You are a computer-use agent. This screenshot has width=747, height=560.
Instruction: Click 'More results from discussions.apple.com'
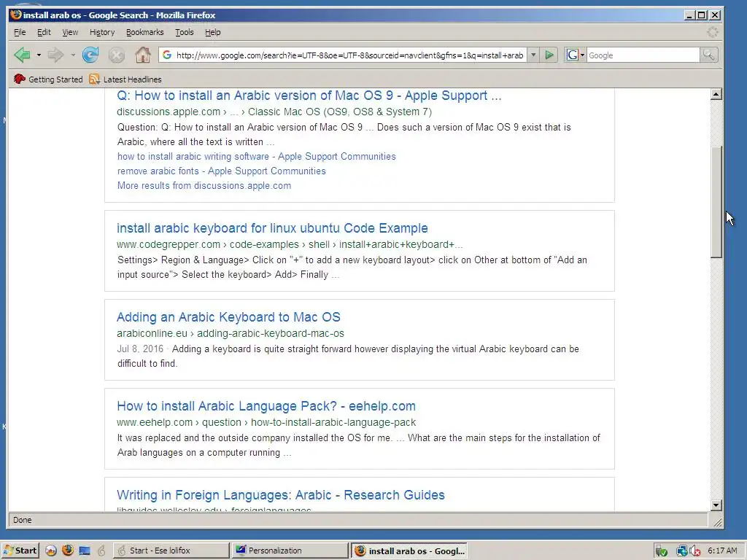(x=204, y=186)
